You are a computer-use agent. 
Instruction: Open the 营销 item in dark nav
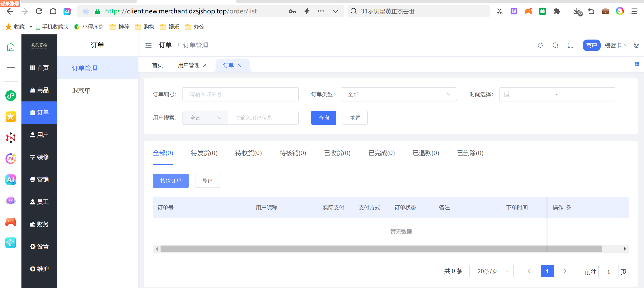click(39, 180)
